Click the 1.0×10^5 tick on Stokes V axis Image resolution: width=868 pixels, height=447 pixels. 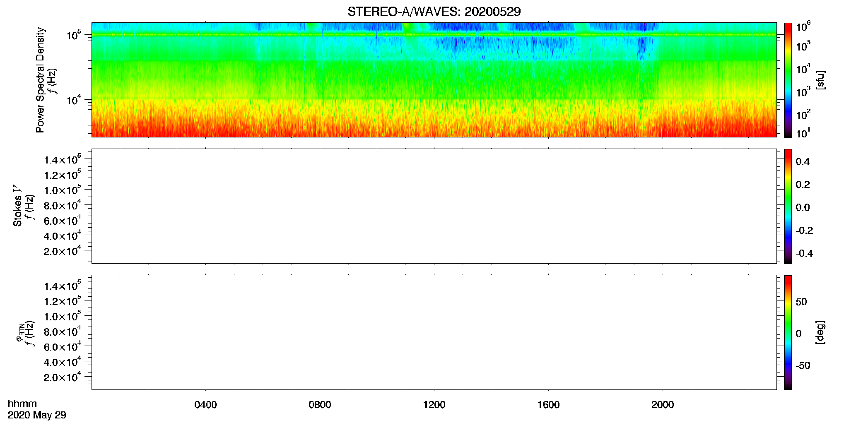pos(63,190)
